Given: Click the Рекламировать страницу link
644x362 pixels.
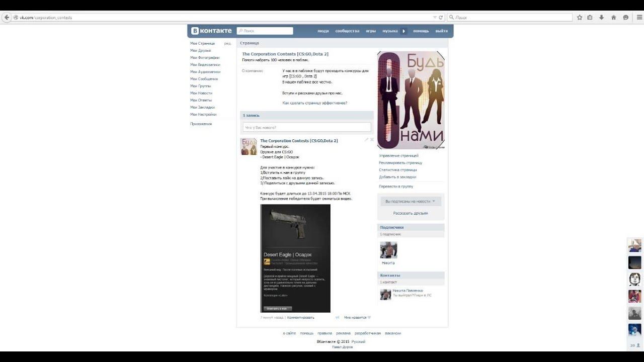Looking at the screenshot, I should coord(400,163).
